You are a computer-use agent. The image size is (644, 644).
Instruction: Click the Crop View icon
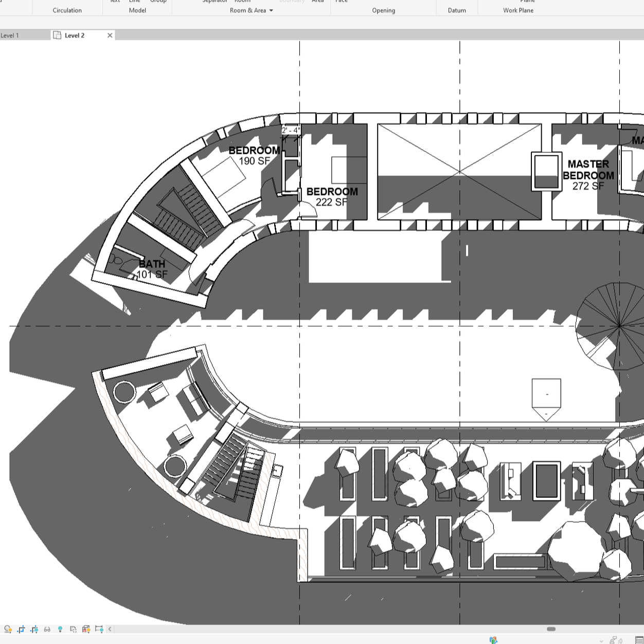(21, 629)
